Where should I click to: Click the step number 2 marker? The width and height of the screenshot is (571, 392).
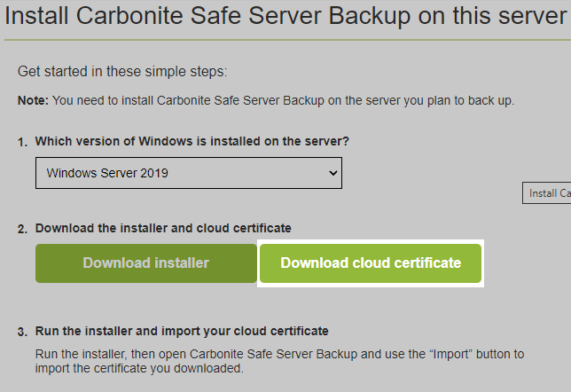(22, 229)
